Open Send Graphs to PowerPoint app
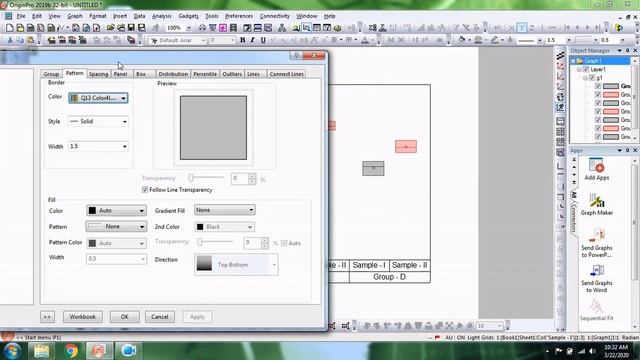The width and height of the screenshot is (640, 360). pos(596,242)
